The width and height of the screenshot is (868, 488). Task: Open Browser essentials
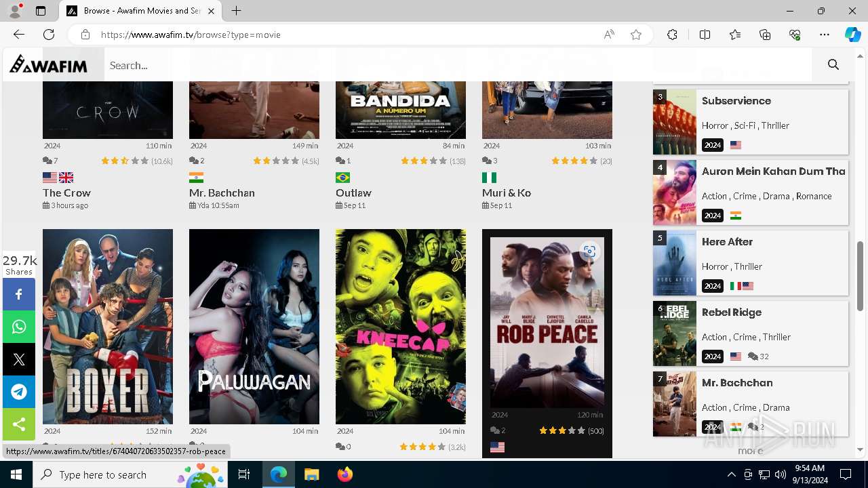795,35
